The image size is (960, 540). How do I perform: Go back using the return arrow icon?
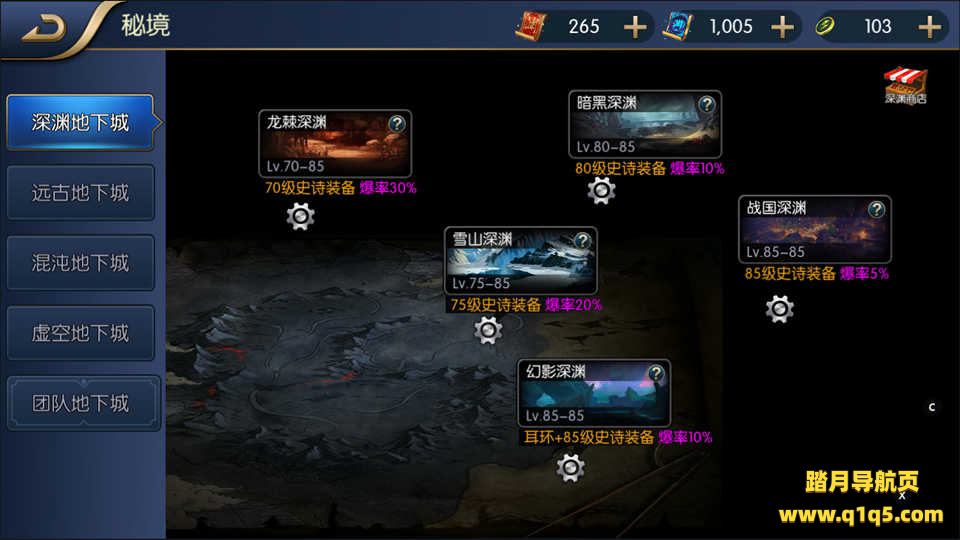tap(43, 28)
